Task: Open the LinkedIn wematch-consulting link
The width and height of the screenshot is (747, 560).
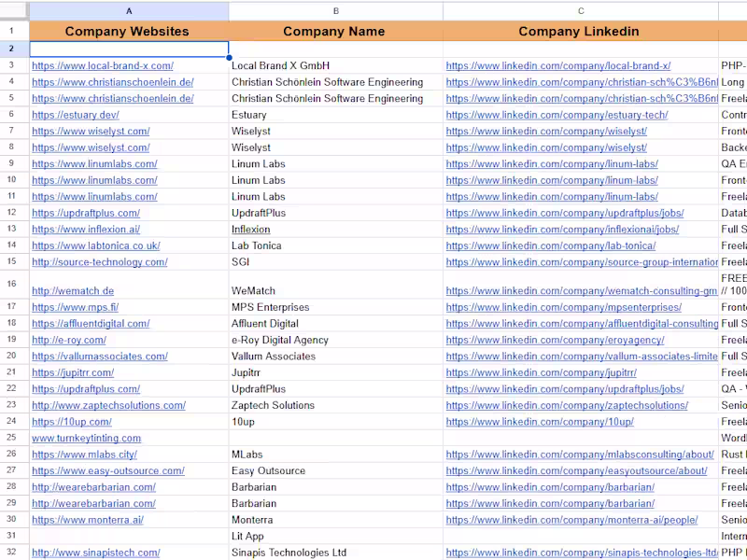Action: [581, 290]
